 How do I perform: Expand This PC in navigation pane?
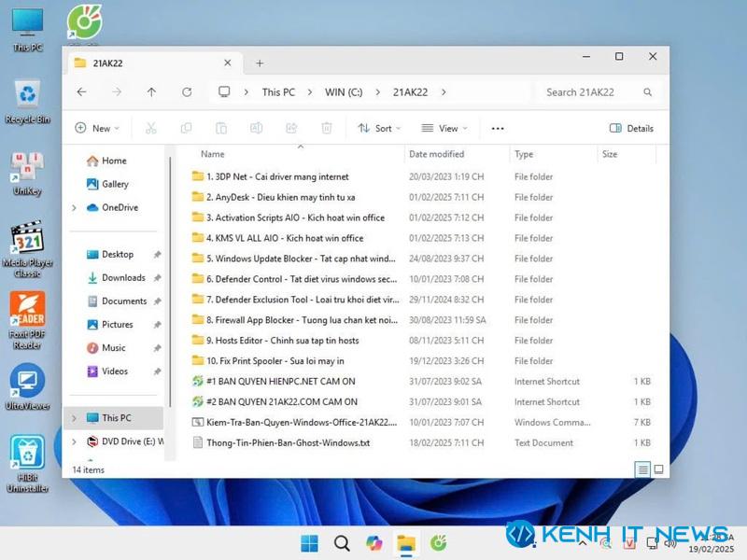(75, 418)
